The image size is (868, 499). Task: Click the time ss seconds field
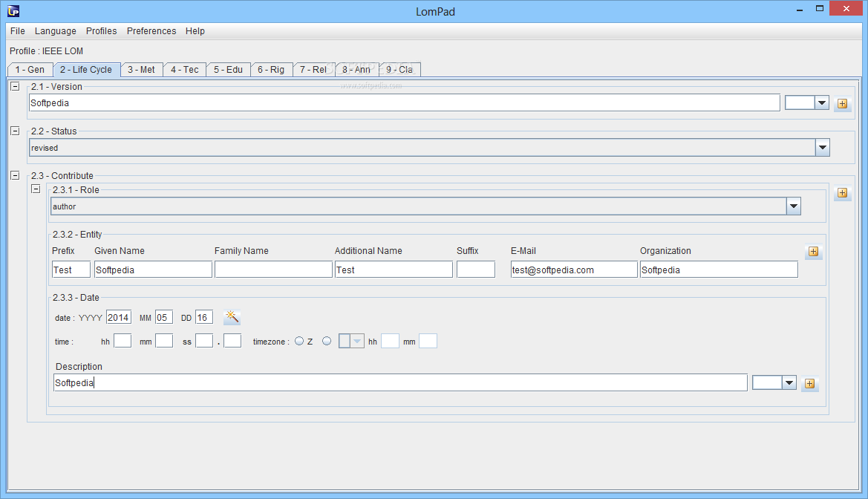(x=203, y=341)
